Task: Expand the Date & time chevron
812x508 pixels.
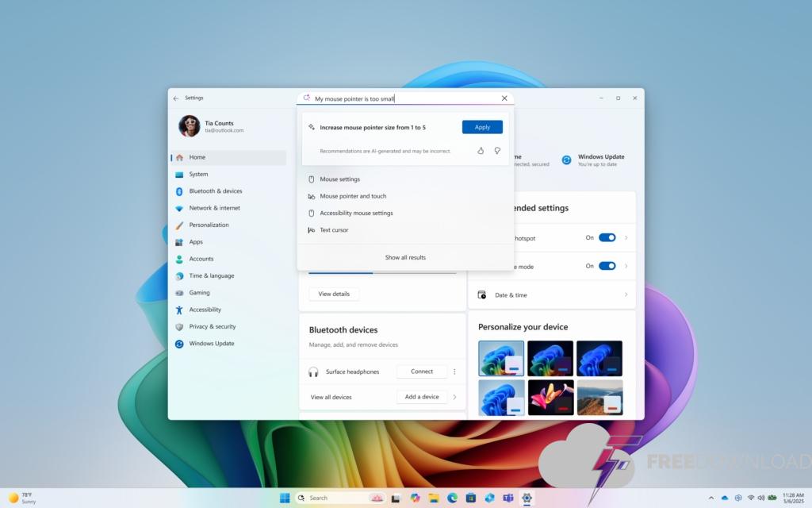Action: (626, 295)
